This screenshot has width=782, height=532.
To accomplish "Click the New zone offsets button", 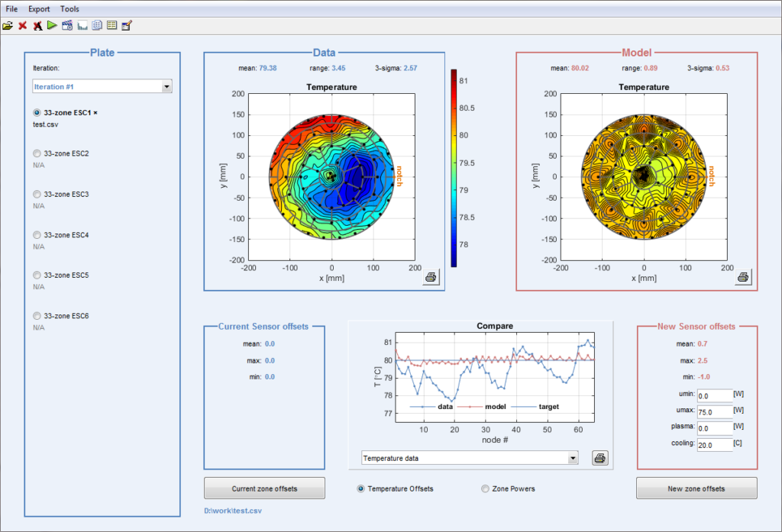I will pyautogui.click(x=696, y=488).
